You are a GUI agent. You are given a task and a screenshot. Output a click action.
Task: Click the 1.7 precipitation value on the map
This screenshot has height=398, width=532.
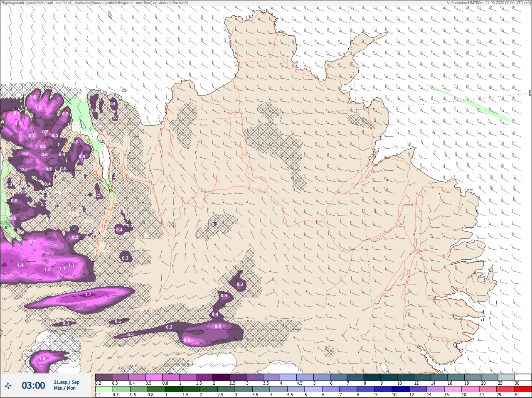tap(88, 295)
